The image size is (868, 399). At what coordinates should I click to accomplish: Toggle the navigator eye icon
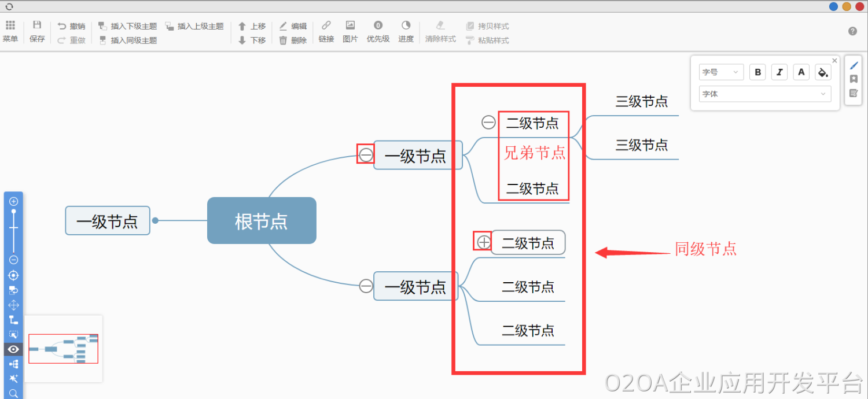click(14, 349)
